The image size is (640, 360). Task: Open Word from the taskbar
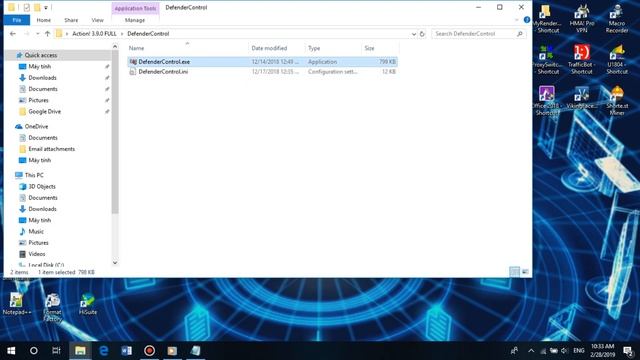[127, 351]
